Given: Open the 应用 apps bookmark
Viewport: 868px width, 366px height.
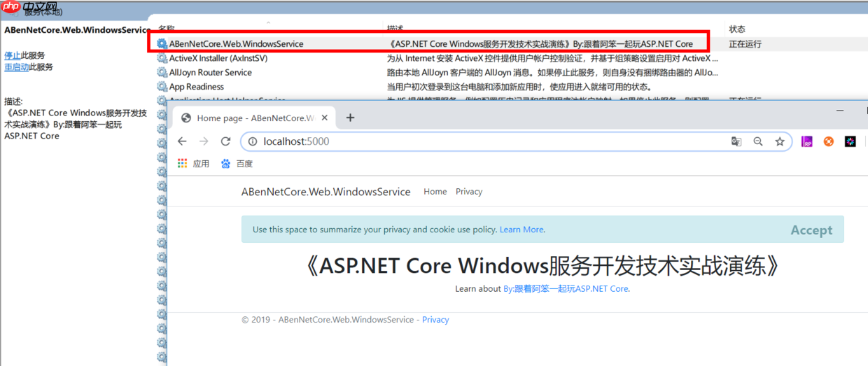Looking at the screenshot, I should tap(194, 164).
